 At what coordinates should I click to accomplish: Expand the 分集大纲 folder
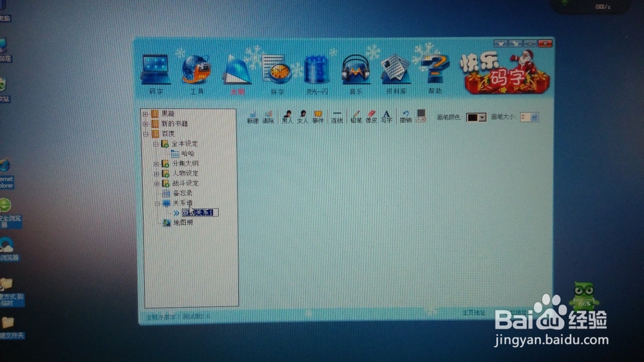click(156, 164)
